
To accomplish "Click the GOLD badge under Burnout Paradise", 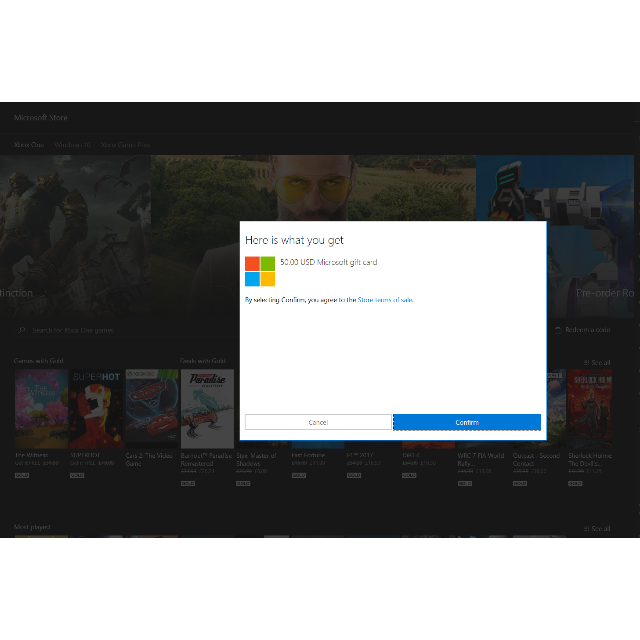I will tap(188, 483).
